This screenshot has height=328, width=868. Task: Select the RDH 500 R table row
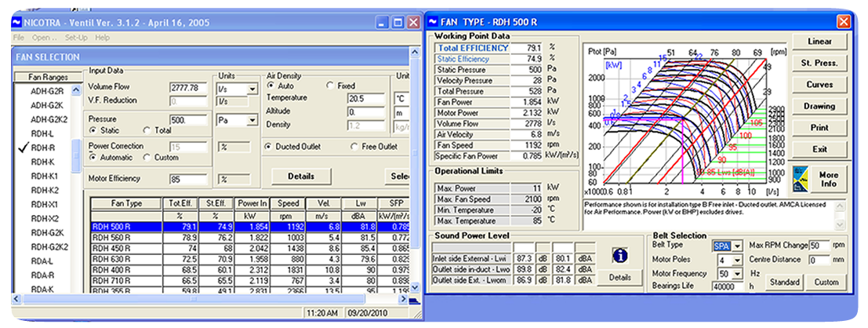coord(250,227)
